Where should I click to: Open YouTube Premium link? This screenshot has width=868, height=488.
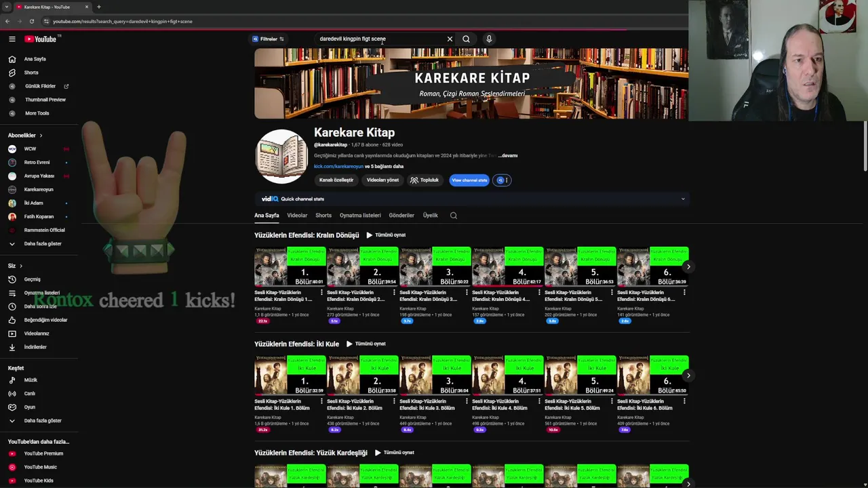click(x=43, y=453)
